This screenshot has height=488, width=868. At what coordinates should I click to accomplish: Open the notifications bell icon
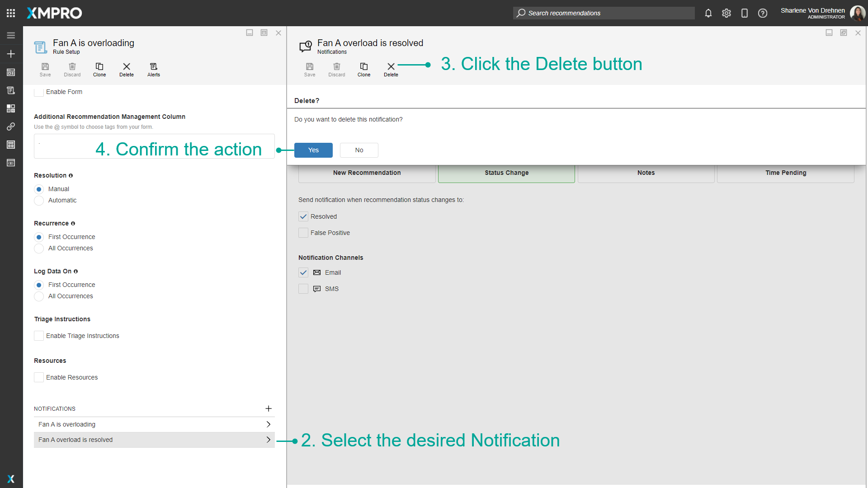click(708, 13)
